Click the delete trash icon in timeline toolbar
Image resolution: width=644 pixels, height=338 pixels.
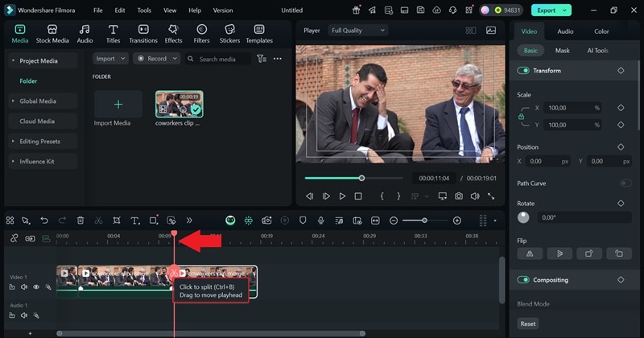tap(80, 221)
